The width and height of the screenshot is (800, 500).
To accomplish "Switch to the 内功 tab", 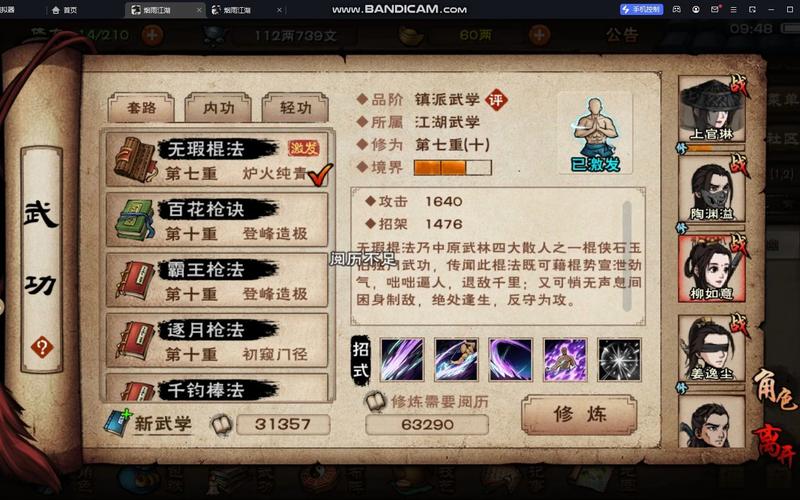I will pyautogui.click(x=218, y=108).
